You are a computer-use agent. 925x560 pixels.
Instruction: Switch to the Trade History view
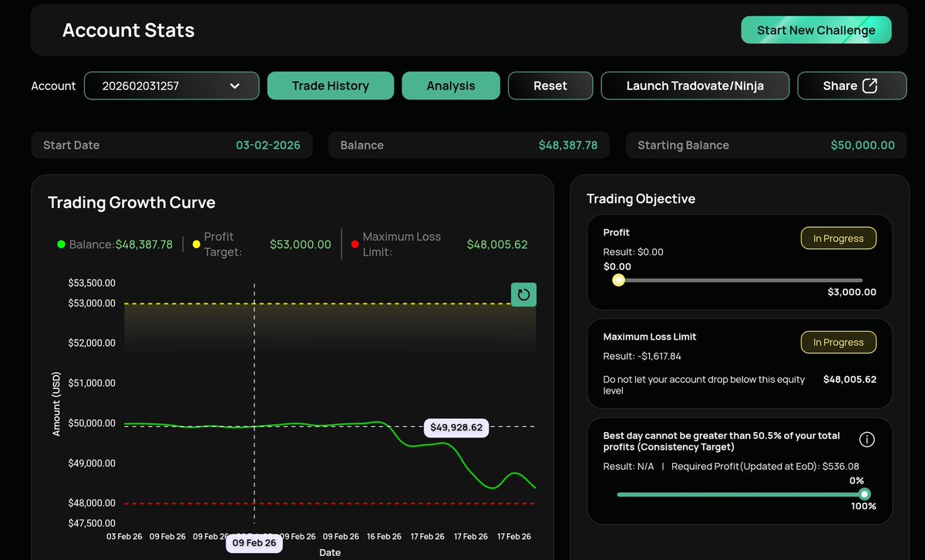[330, 86]
